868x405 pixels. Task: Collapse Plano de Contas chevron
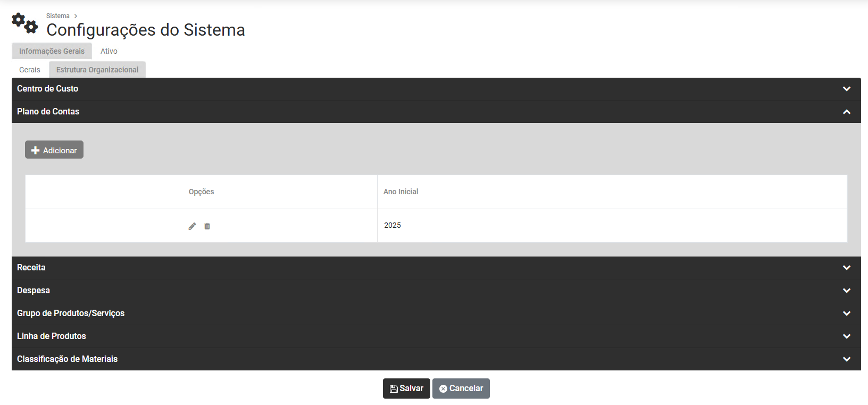(x=847, y=112)
